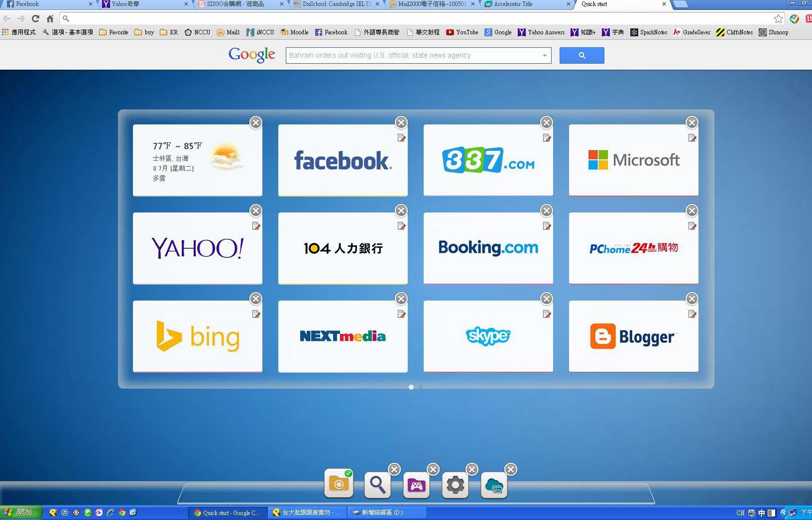Image resolution: width=812 pixels, height=520 pixels.
Task: Switch to the Mail2000電子信箱 tab
Action: [x=432, y=4]
